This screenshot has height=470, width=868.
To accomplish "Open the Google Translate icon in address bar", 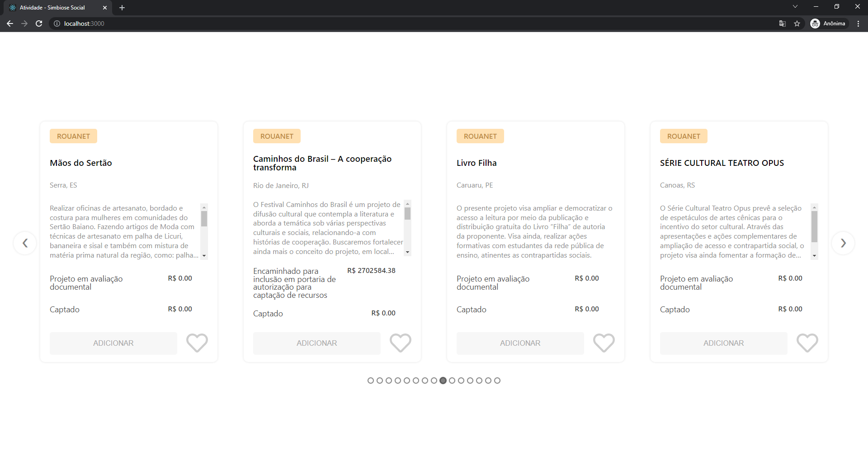I will [782, 23].
